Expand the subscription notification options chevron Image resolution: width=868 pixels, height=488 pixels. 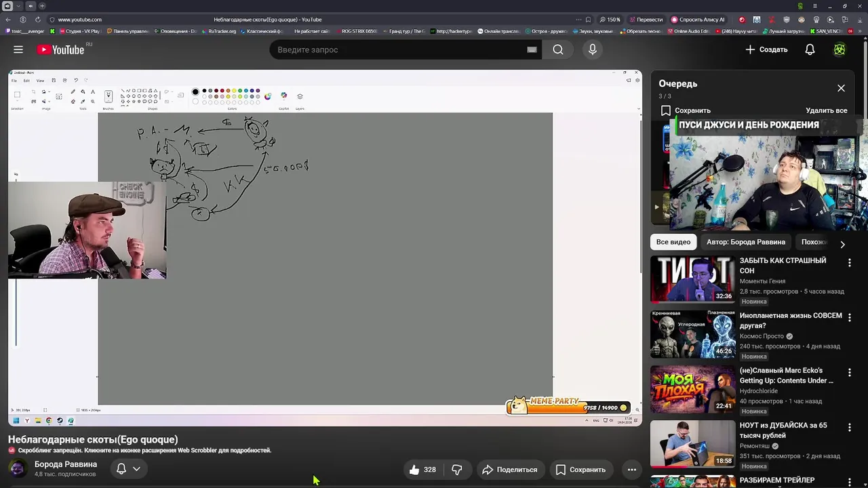click(136, 468)
